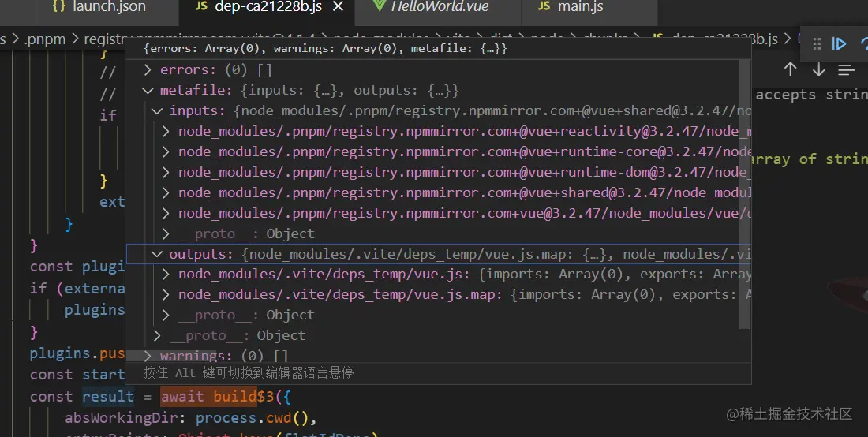Expand the @vue+shared@3.2.47 inputs entry

166,192
